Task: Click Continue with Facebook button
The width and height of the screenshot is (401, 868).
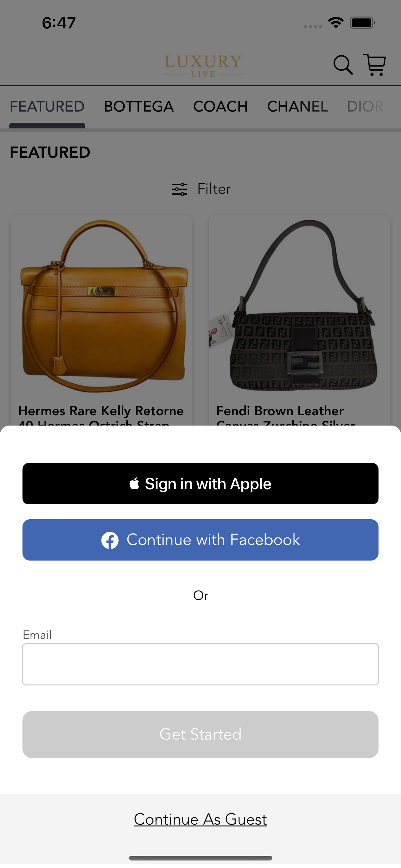Action: click(200, 540)
